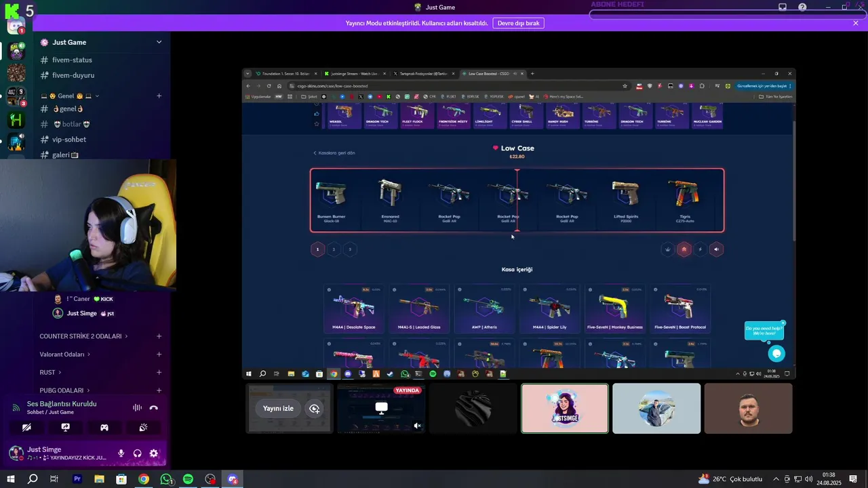
Task: Switch to the Foundation 1. Sezon browser tab
Action: coord(285,73)
